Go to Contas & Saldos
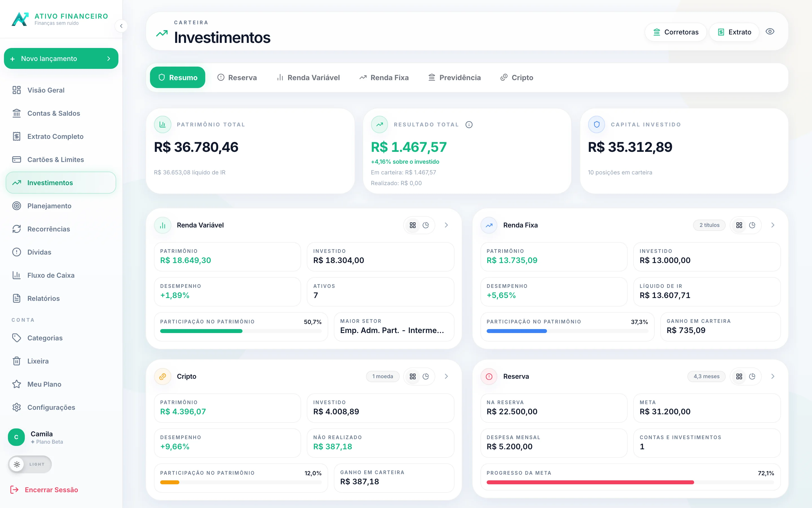Image resolution: width=812 pixels, height=508 pixels. coord(61,113)
